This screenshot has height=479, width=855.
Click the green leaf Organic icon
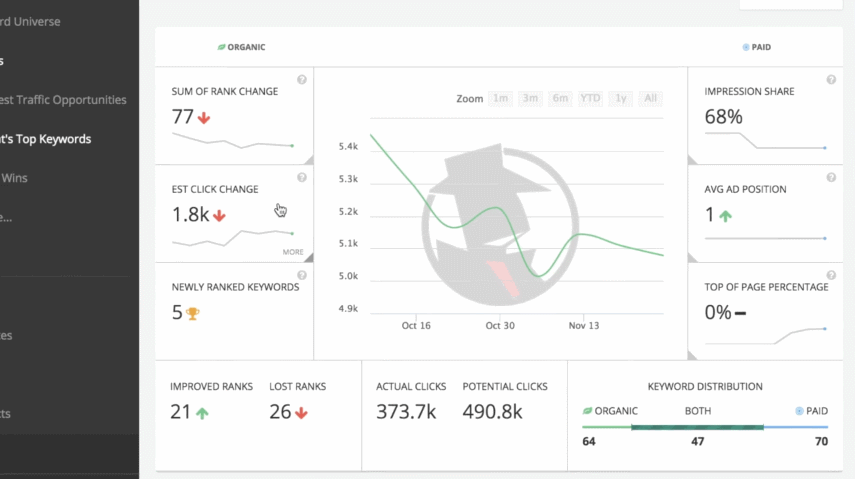coord(222,47)
